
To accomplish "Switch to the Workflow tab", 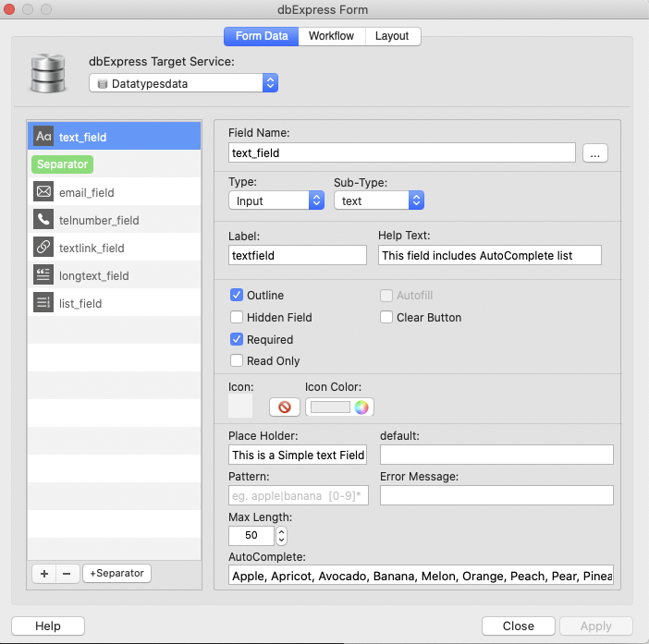I will point(331,36).
